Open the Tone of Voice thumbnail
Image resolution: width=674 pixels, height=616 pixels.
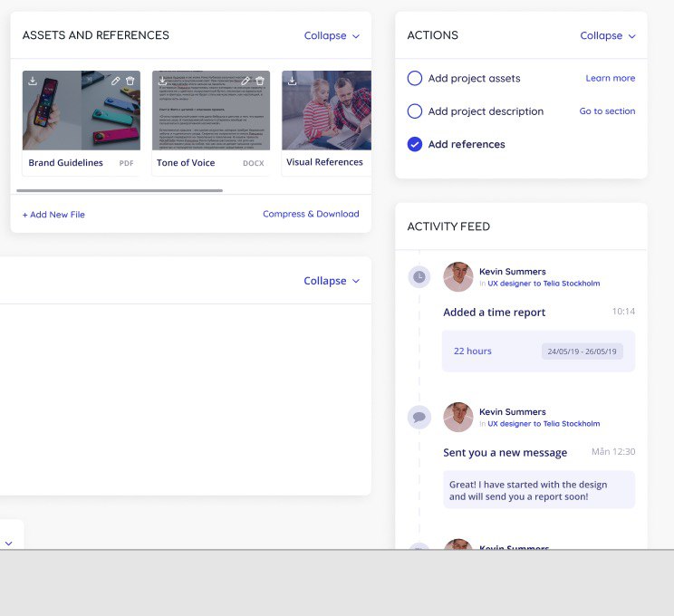pyautogui.click(x=211, y=111)
